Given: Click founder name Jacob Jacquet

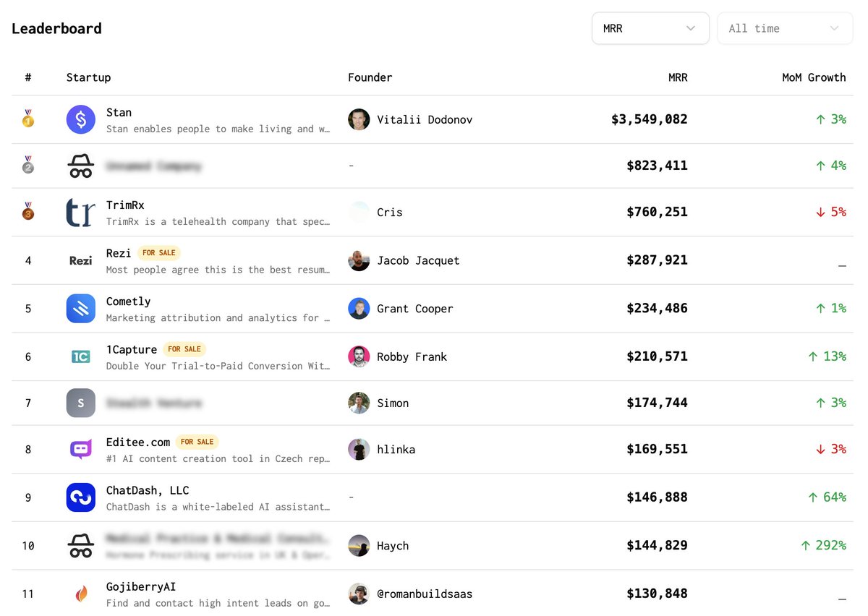Looking at the screenshot, I should pyautogui.click(x=418, y=260).
